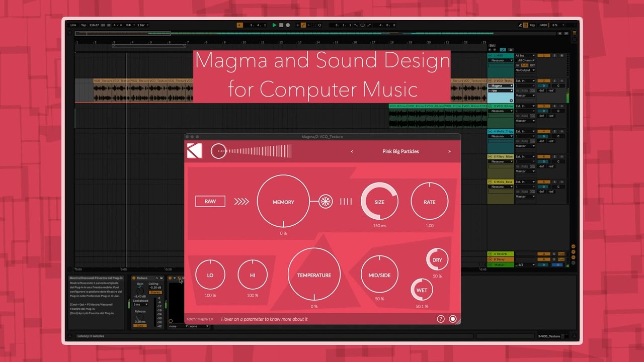Screen dimensions: 644x362
Task: Toggle the orange automation arm icon
Action: tap(303, 25)
